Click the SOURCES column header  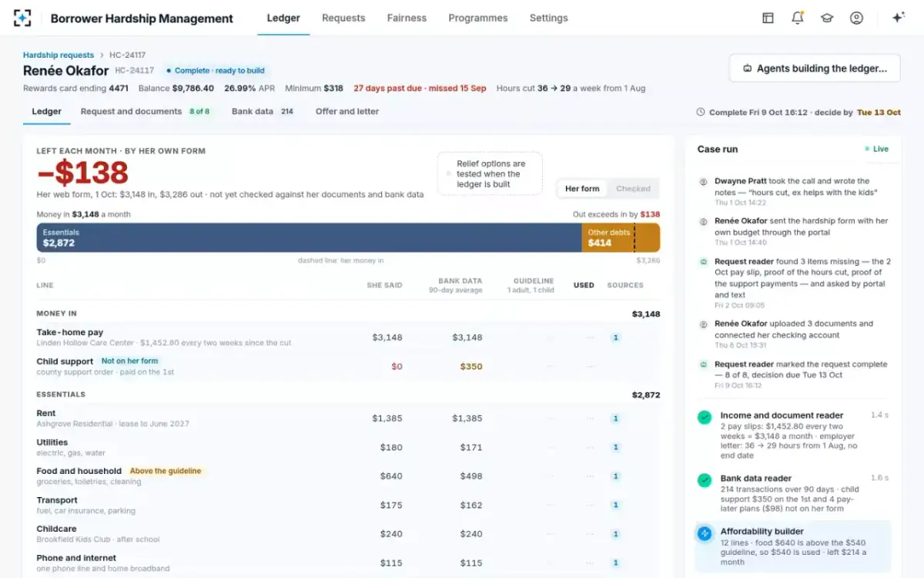pos(625,285)
